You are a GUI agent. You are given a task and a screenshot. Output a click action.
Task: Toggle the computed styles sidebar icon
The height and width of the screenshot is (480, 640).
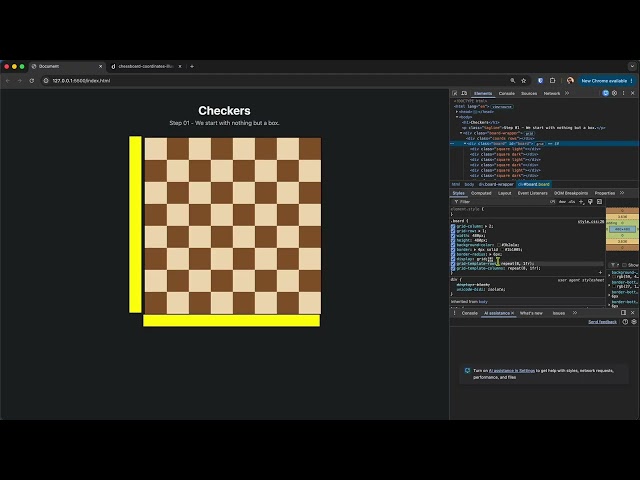pos(599,202)
